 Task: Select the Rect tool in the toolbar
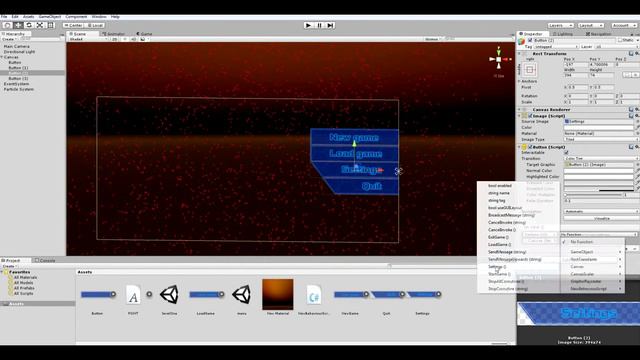(51, 25)
